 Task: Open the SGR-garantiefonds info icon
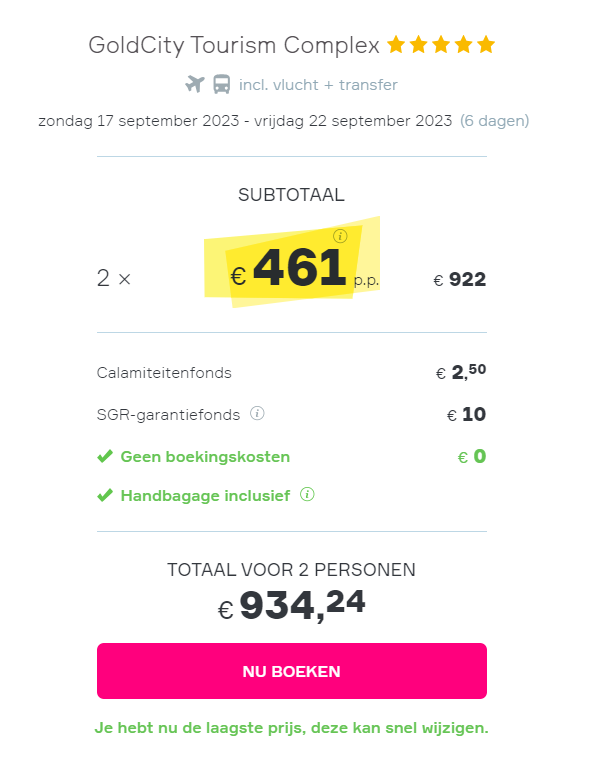pos(257,413)
